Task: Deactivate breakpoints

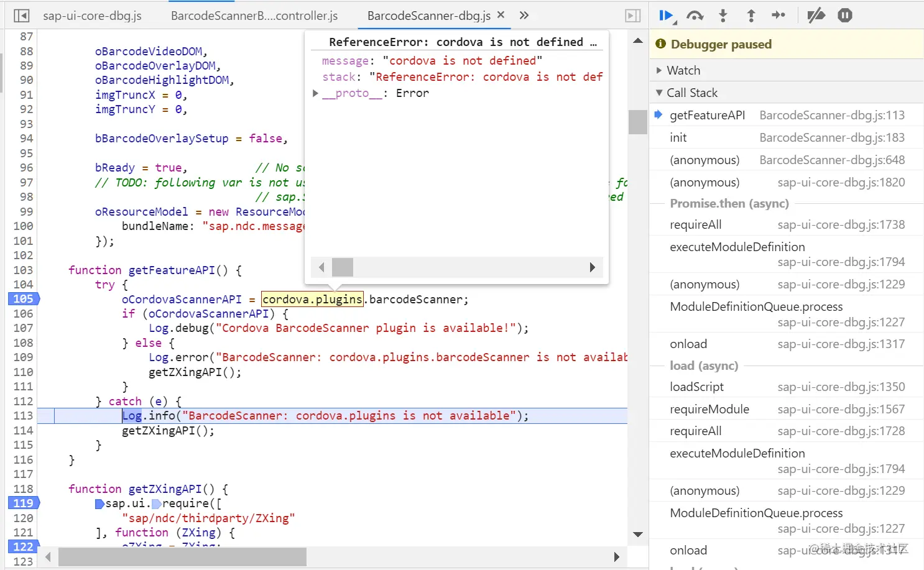Action: [816, 16]
